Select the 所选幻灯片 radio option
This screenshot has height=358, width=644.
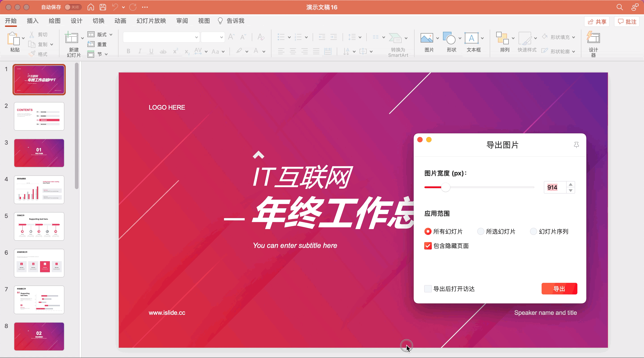coord(481,231)
